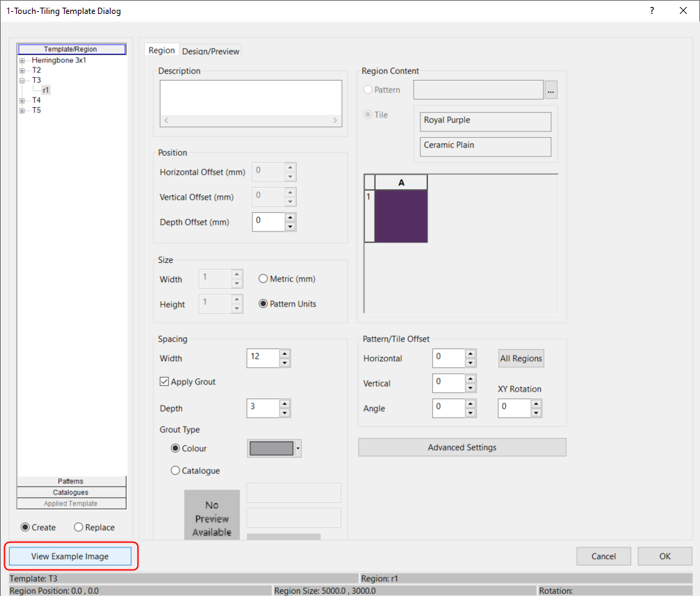The image size is (700, 596).
Task: Decrease Depth Offset with down arrow
Action: point(291,227)
